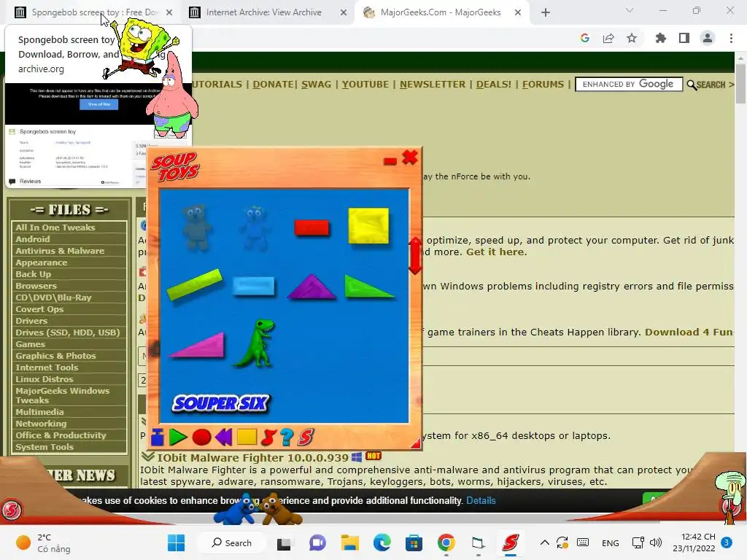Select the purple triangle block toy
Image resolution: width=747 pixels, height=560 pixels.
tap(311, 287)
